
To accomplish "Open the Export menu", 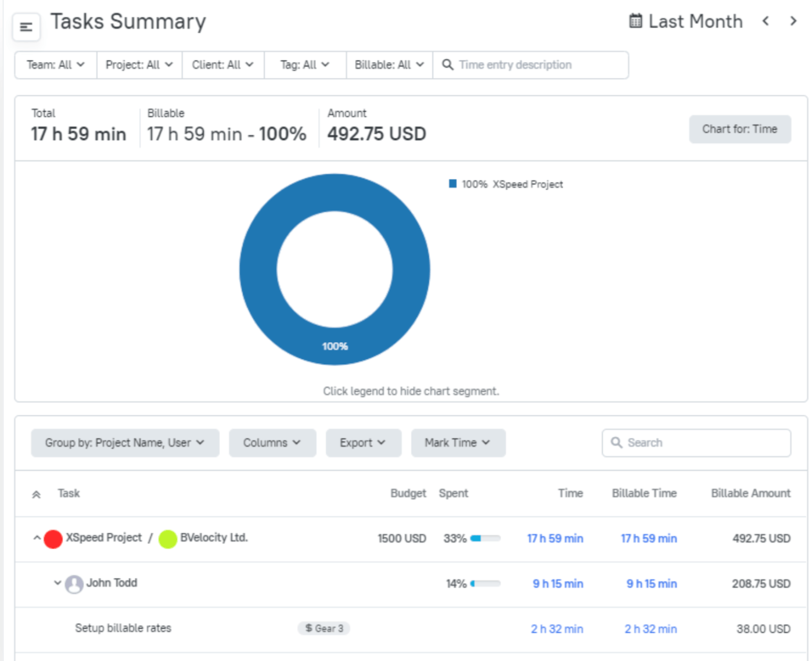I will (363, 443).
